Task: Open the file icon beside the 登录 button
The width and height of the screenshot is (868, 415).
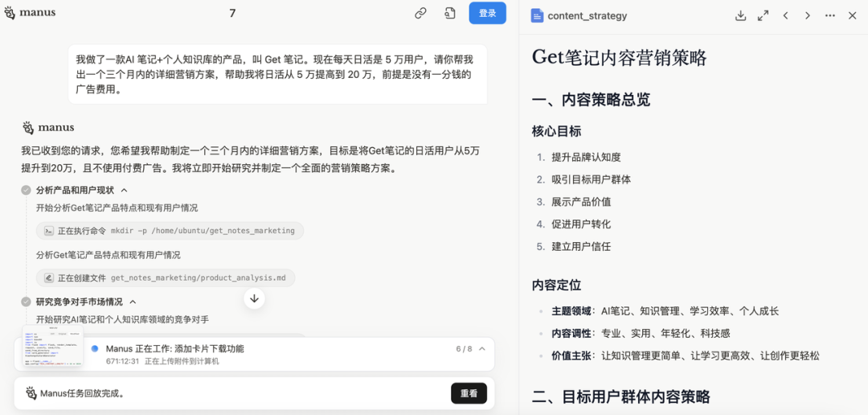Action: [x=450, y=14]
